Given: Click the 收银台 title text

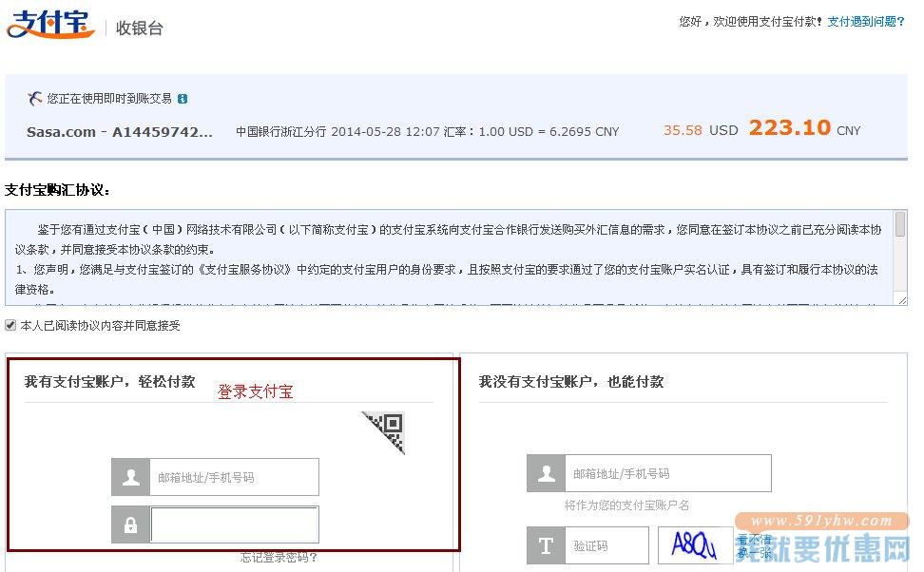Looking at the screenshot, I should click(139, 28).
